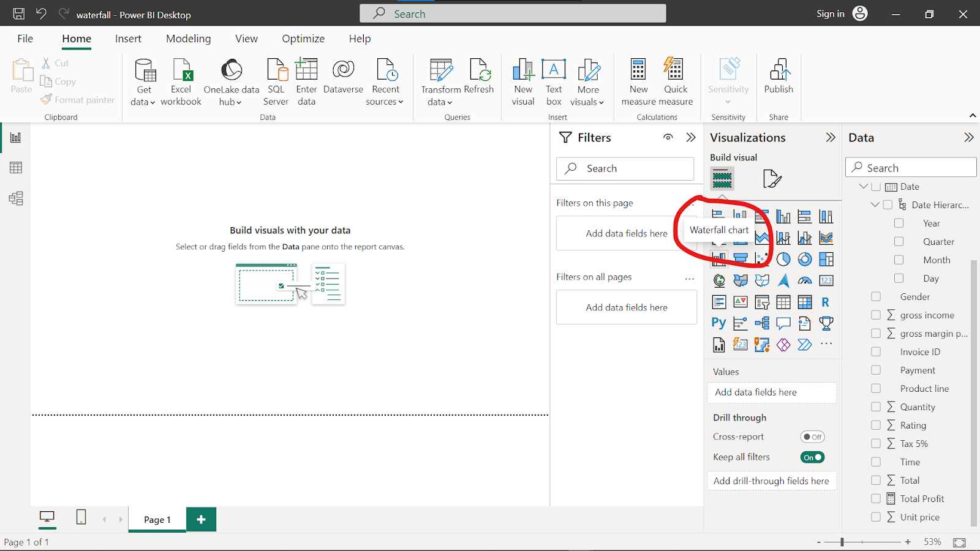Viewport: 980px width, 551px height.
Task: Collapse the Filters pane with chevrons
Action: pyautogui.click(x=691, y=137)
